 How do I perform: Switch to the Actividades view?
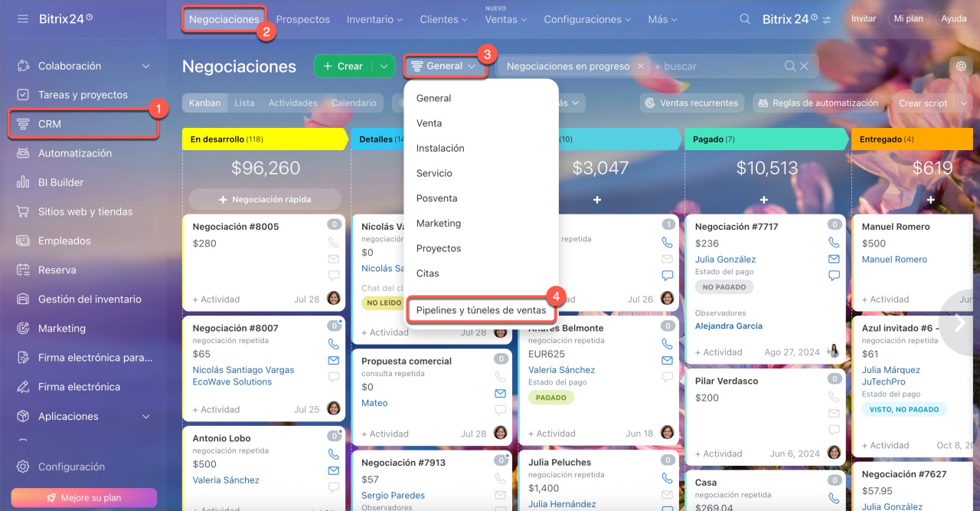[292, 103]
